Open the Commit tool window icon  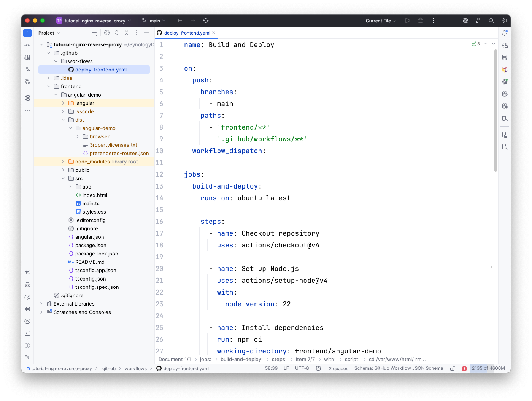[27, 45]
